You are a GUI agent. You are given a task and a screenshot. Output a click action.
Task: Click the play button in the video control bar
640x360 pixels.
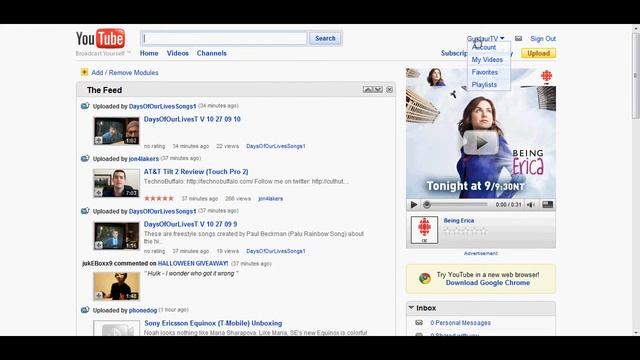click(413, 204)
